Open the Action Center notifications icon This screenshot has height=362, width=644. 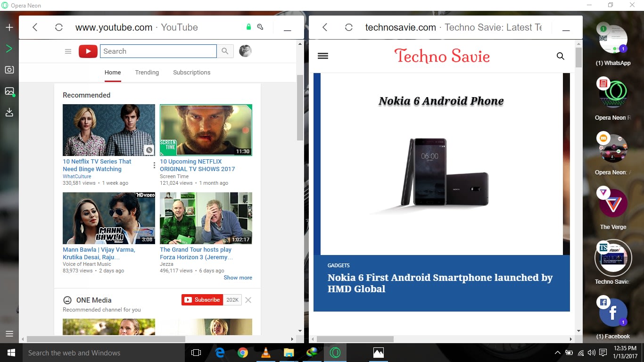[x=603, y=353]
